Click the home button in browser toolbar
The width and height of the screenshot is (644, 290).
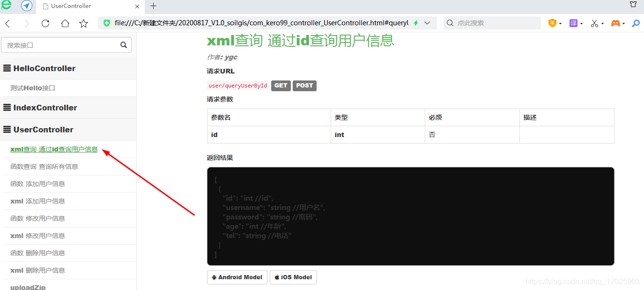[x=65, y=22]
